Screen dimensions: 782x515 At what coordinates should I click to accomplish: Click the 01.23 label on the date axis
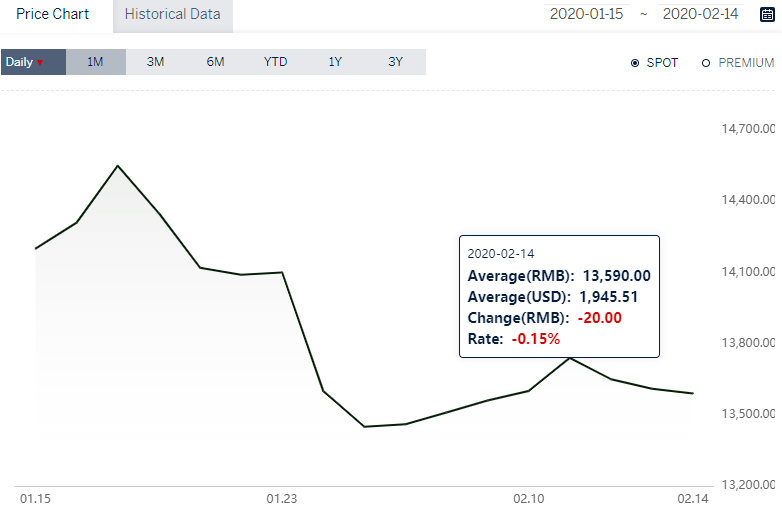coord(282,499)
